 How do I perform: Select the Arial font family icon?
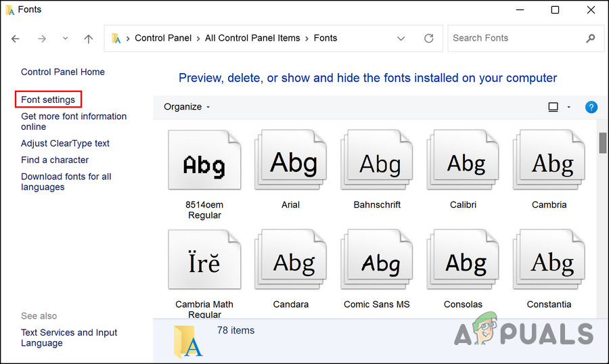[x=290, y=160]
